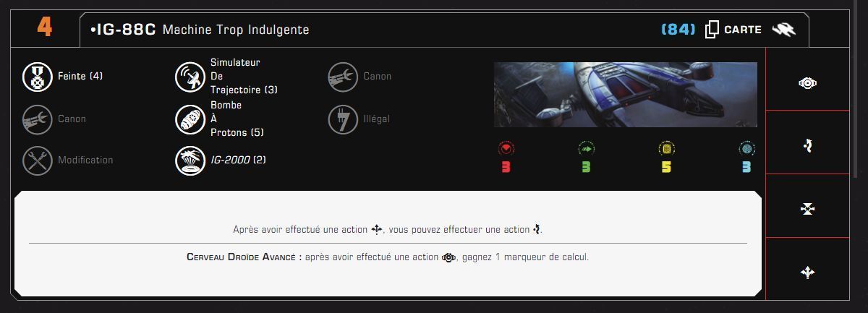Select the evade action in right sidebar
The width and height of the screenshot is (868, 313).
tap(808, 146)
